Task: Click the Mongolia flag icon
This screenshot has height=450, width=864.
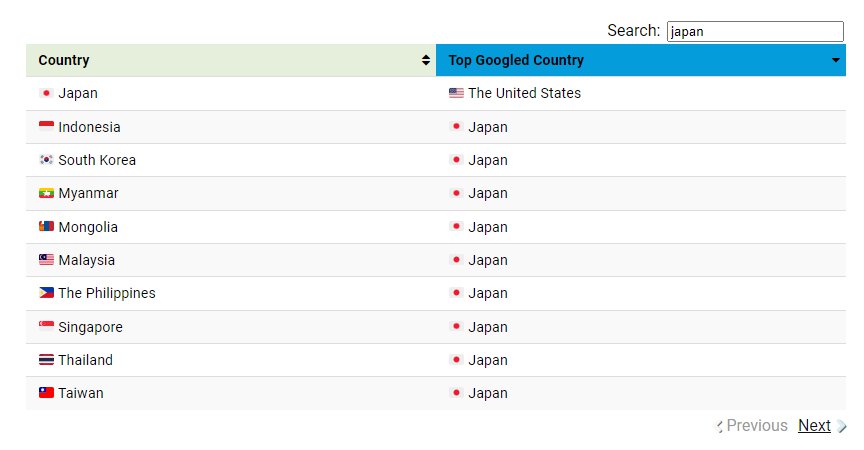Action: click(x=46, y=227)
